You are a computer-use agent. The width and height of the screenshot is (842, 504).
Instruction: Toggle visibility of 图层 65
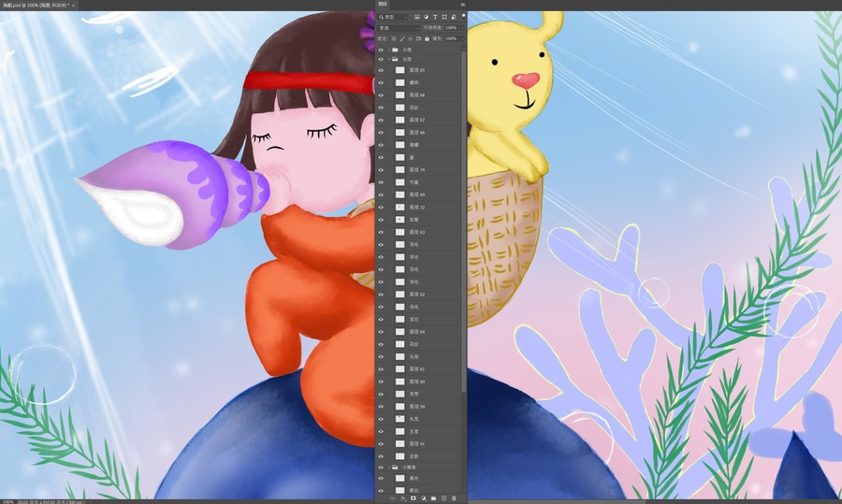pos(381,70)
